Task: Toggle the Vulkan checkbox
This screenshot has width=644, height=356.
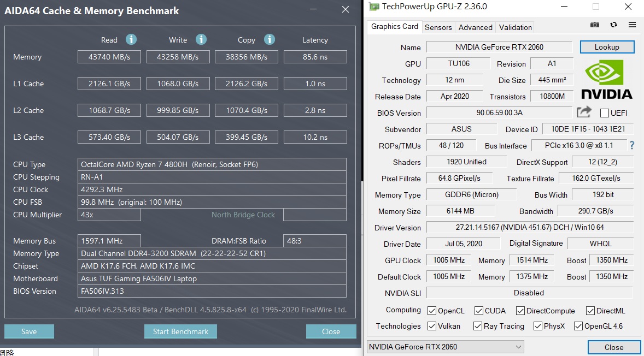Action: 432,326
